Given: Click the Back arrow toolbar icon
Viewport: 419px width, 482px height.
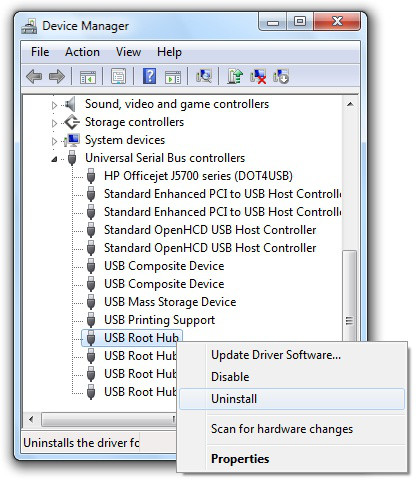Looking at the screenshot, I should pyautogui.click(x=34, y=77).
